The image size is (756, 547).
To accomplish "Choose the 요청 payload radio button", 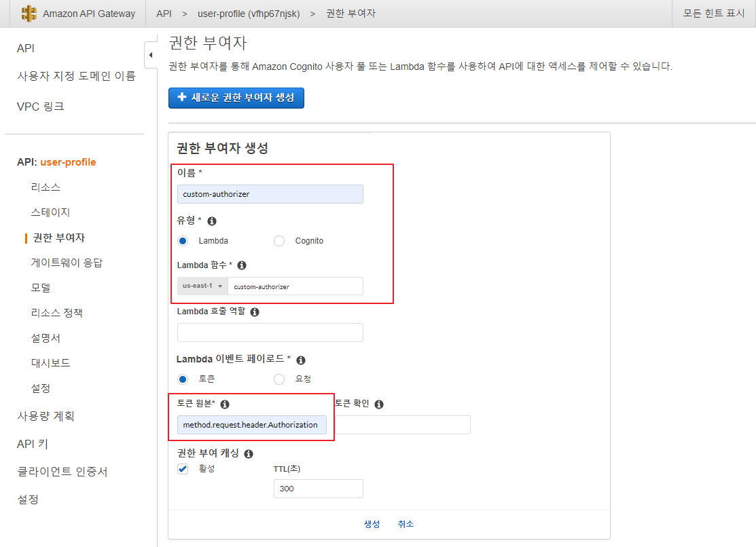I will [279, 379].
